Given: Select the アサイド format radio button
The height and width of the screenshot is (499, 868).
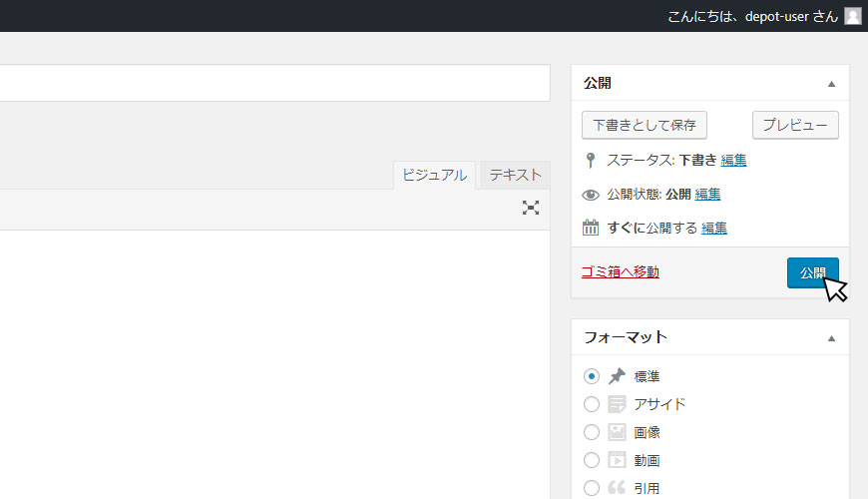Looking at the screenshot, I should pyautogui.click(x=592, y=404).
